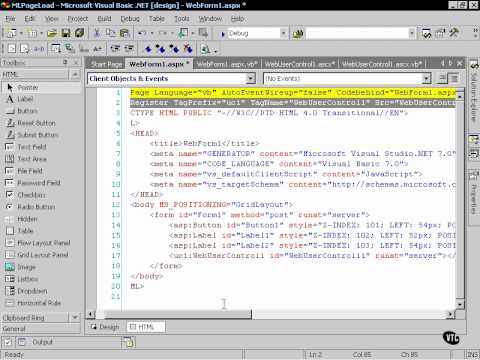Open the Project menu
This screenshot has width=480, height=360.
point(78,19)
